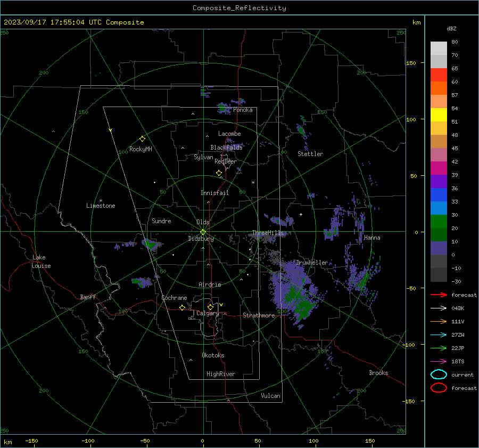Screen dimensions: 479x448
Task: Click the Innisfail label
Action: [x=214, y=193]
